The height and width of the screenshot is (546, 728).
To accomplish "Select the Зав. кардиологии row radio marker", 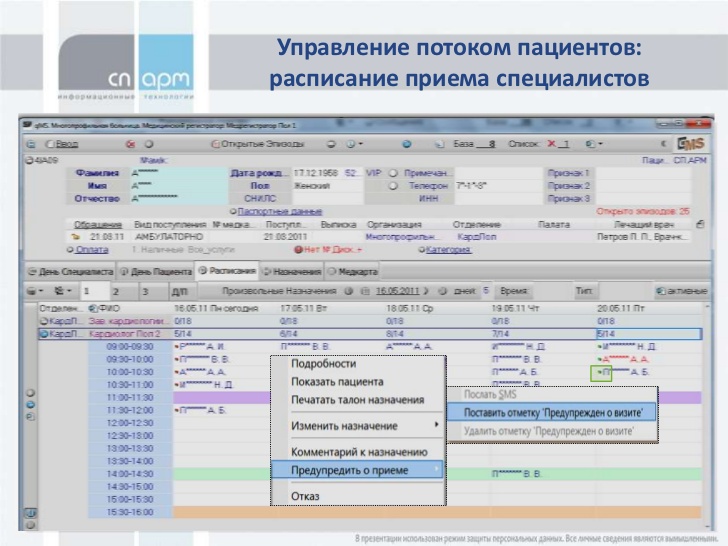I will coord(44,321).
